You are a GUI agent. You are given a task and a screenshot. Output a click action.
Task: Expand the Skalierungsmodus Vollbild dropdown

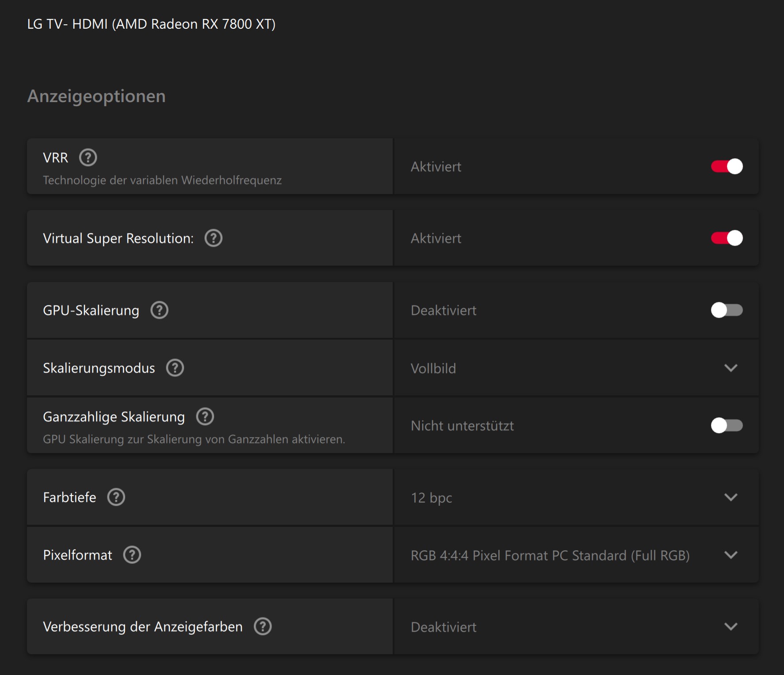[731, 368]
